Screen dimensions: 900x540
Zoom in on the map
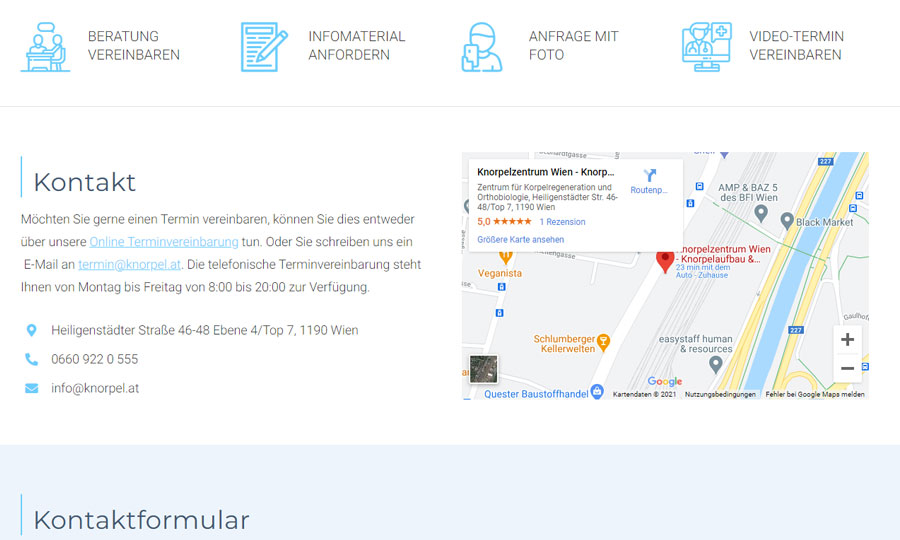coord(847,340)
